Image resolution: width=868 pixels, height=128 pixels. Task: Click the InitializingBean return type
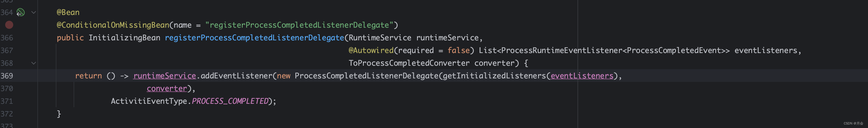tap(124, 38)
